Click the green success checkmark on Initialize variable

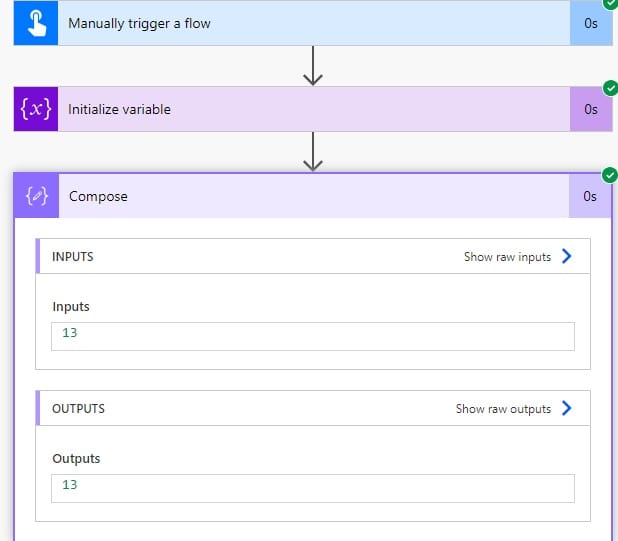pyautogui.click(x=611, y=88)
